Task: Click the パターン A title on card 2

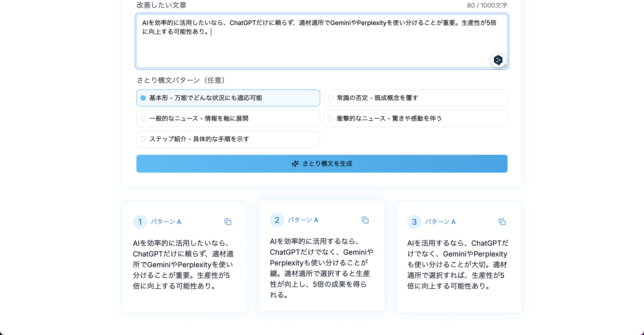Action: click(x=303, y=220)
